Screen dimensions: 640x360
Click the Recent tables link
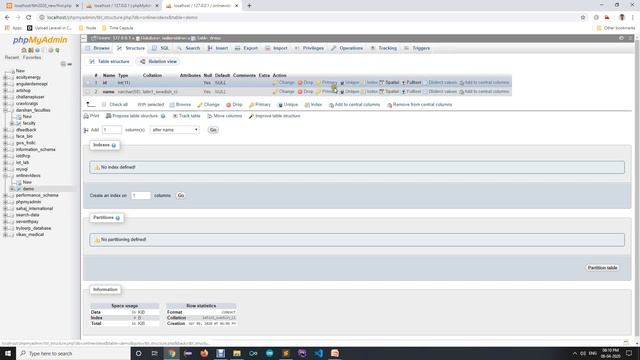(x=12, y=58)
